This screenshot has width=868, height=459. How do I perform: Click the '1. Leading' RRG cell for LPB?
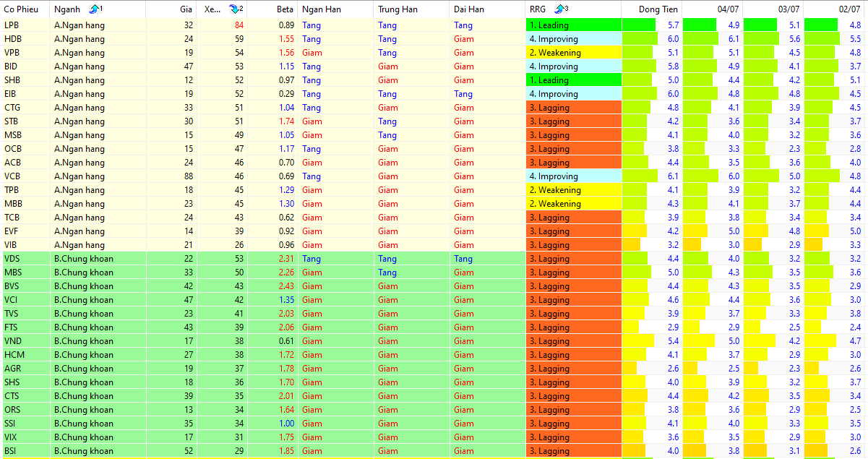tap(574, 25)
